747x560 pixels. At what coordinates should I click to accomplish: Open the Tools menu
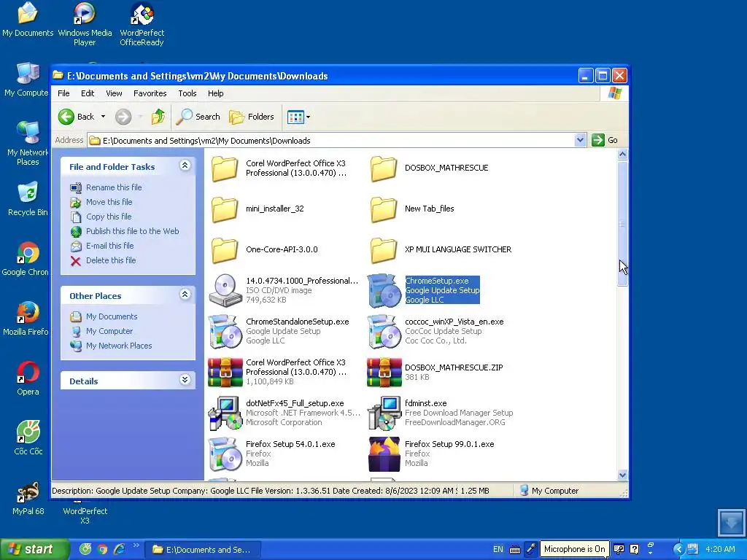[187, 93]
